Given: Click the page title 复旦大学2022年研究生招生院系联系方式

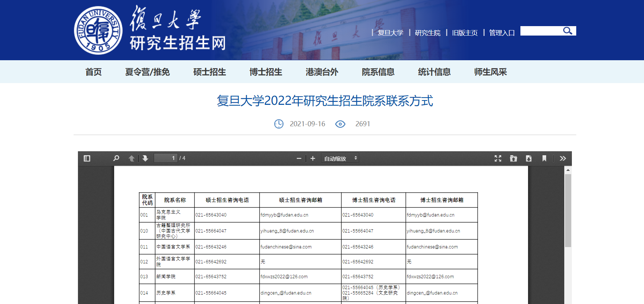Looking at the screenshot, I should 325,101.
